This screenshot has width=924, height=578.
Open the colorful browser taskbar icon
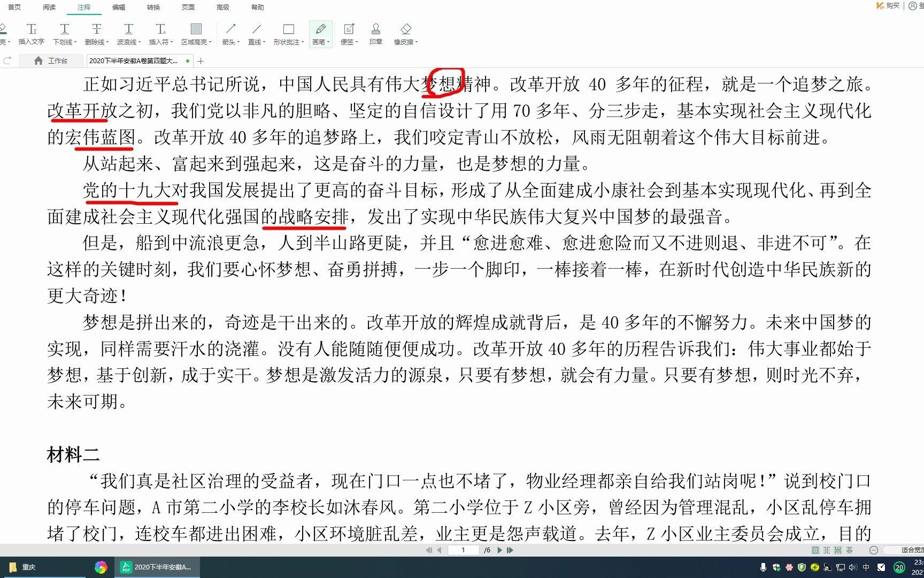point(101,567)
